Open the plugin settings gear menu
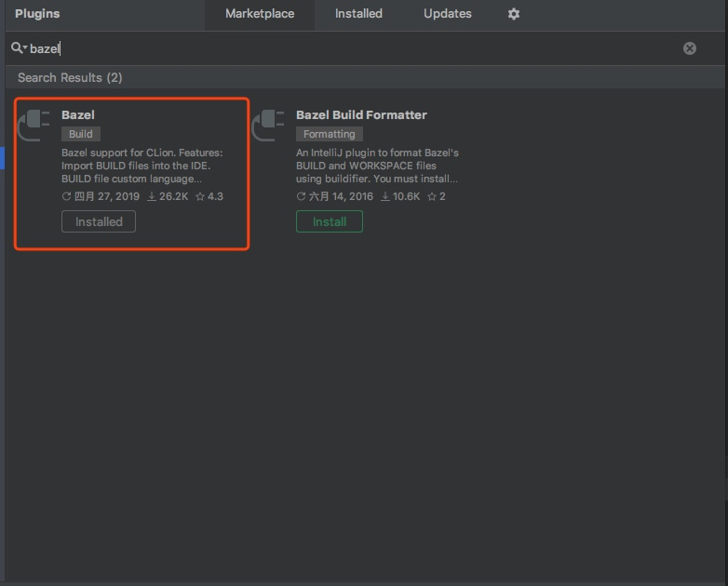 coord(514,14)
